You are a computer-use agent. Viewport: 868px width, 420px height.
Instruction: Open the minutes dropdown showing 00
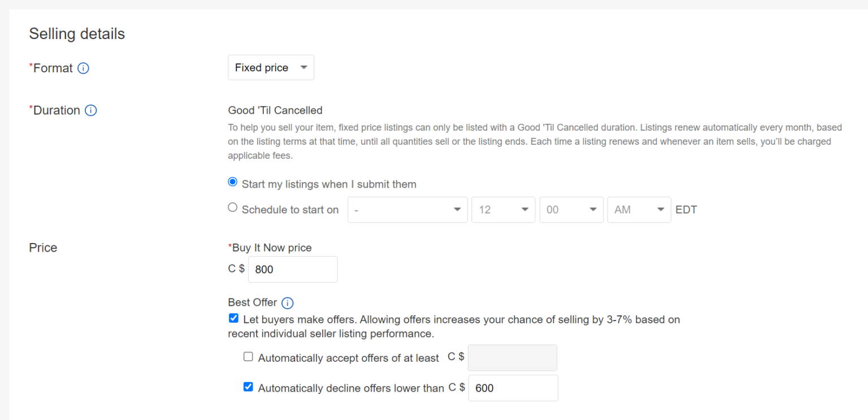(571, 210)
